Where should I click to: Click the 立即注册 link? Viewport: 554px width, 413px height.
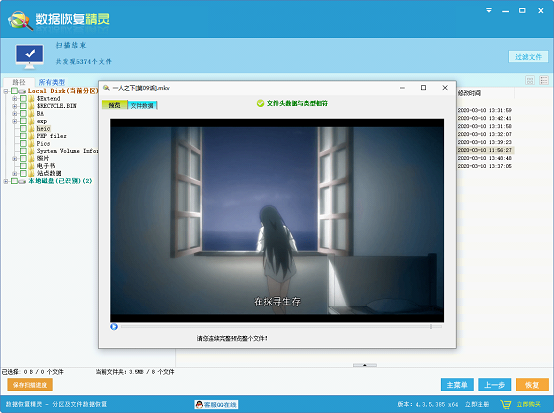pyautogui.click(x=477, y=404)
